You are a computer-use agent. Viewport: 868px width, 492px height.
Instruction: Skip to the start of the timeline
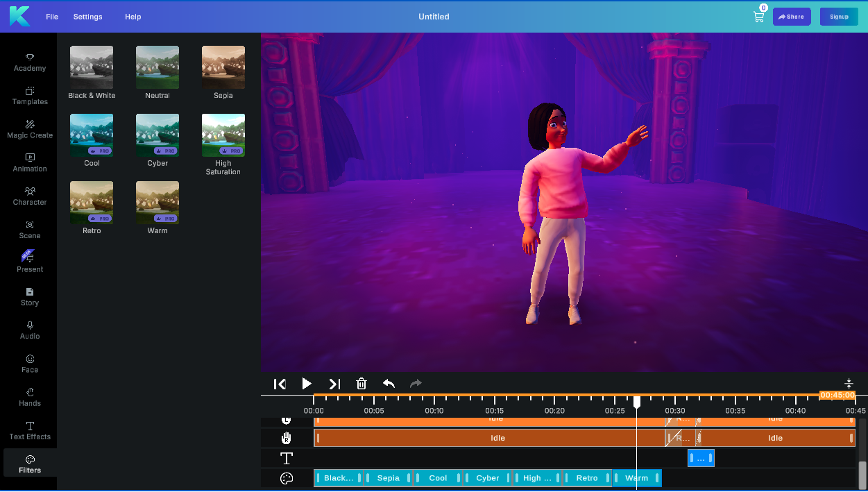point(280,384)
